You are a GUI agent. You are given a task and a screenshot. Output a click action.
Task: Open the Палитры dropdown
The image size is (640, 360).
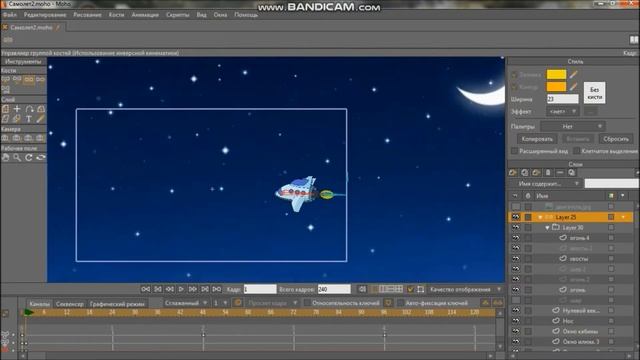573,127
